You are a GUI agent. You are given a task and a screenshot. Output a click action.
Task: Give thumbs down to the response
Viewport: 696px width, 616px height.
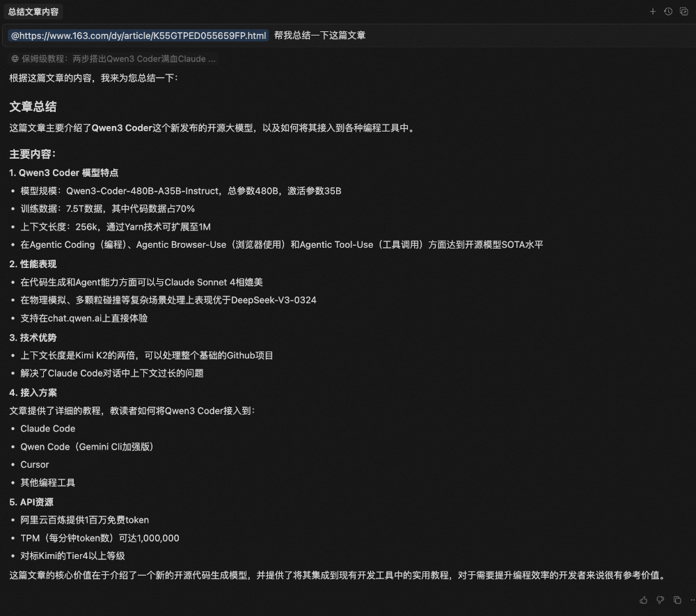click(661, 600)
